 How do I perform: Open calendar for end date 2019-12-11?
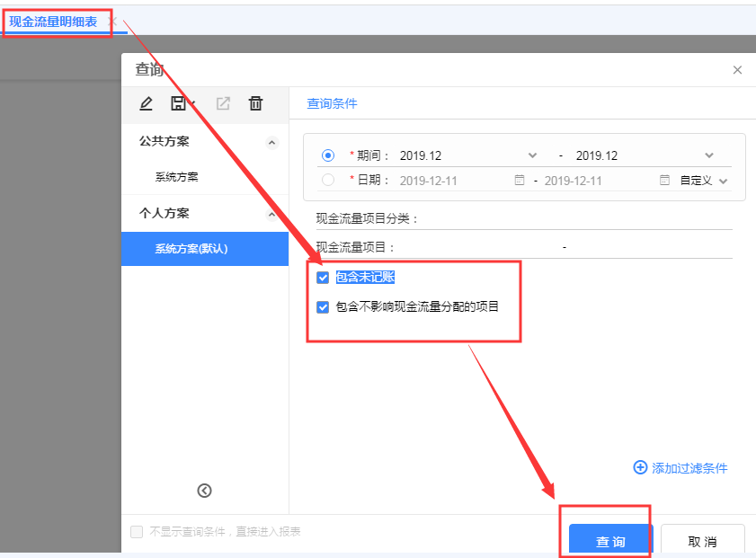[x=664, y=181]
